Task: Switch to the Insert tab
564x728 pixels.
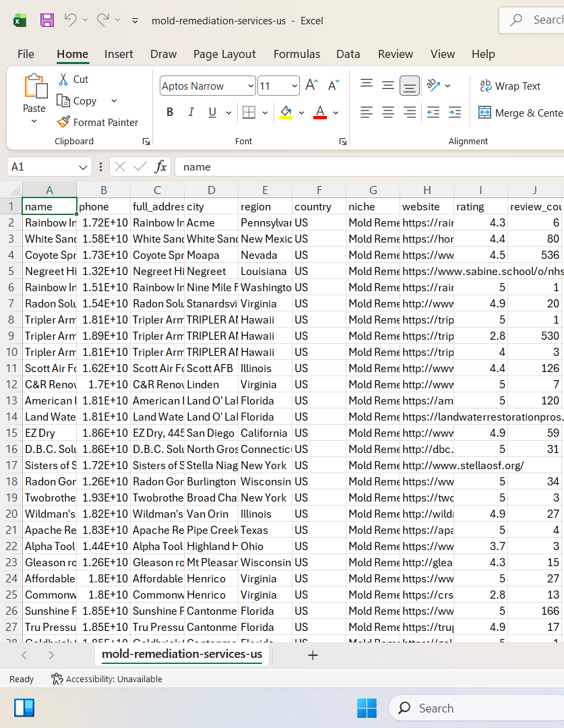Action: 119,54
